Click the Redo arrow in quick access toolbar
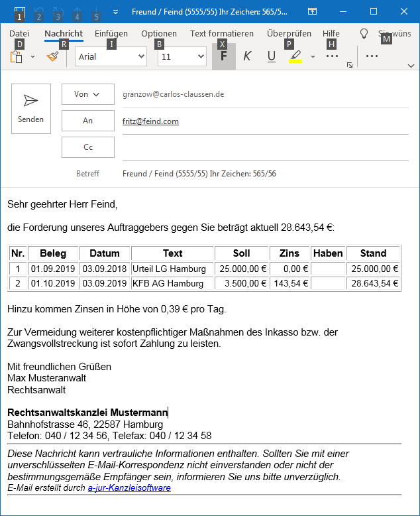 tap(58, 11)
